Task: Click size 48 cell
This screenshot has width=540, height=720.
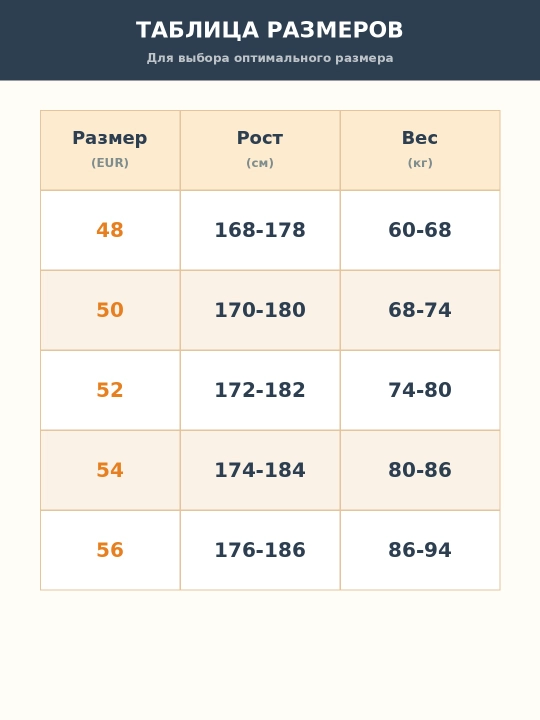Action: (x=110, y=230)
